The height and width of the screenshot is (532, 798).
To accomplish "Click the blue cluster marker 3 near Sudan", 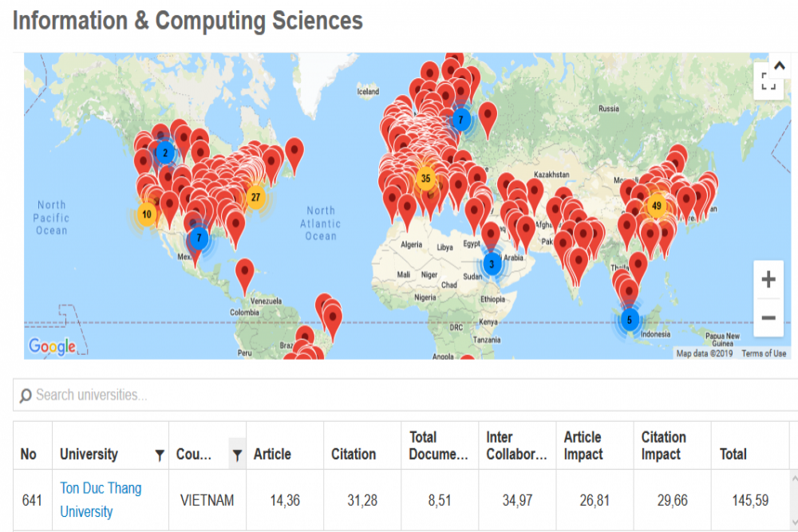I will click(492, 264).
